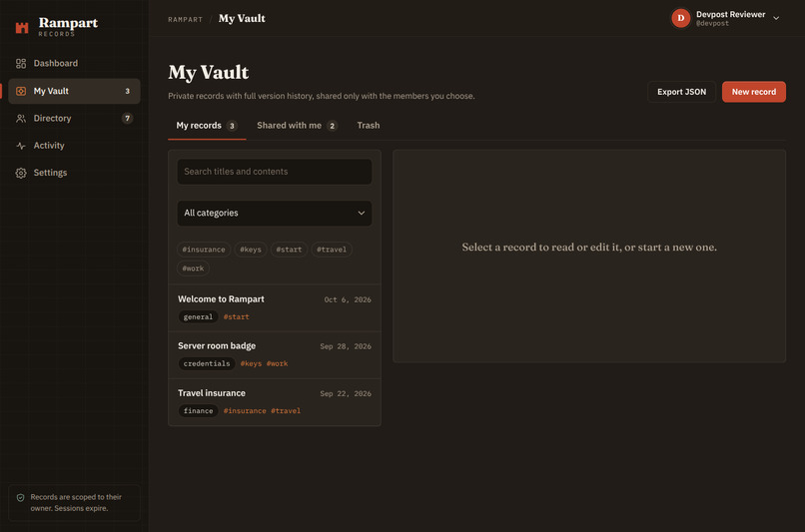
Task: Click the Settings gear icon
Action: 21,173
